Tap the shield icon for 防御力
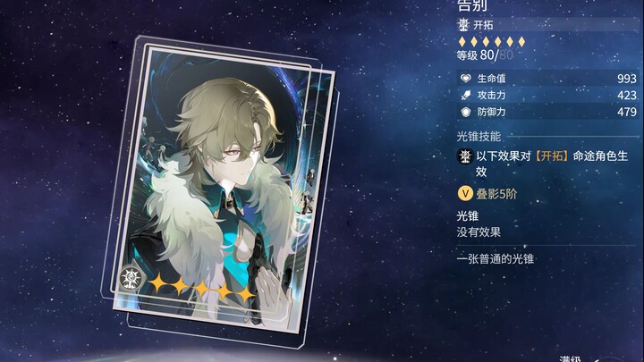644x362 pixels. 465,112
